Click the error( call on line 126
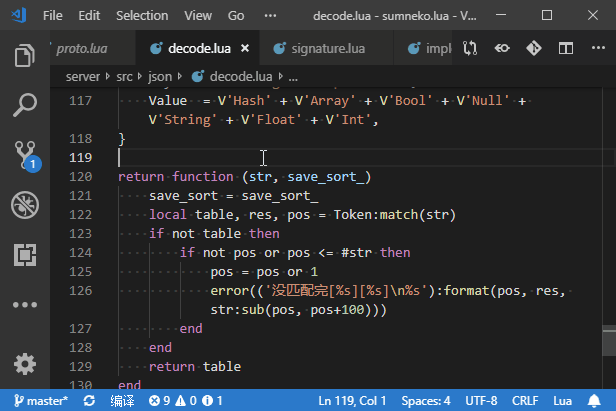 coord(233,291)
